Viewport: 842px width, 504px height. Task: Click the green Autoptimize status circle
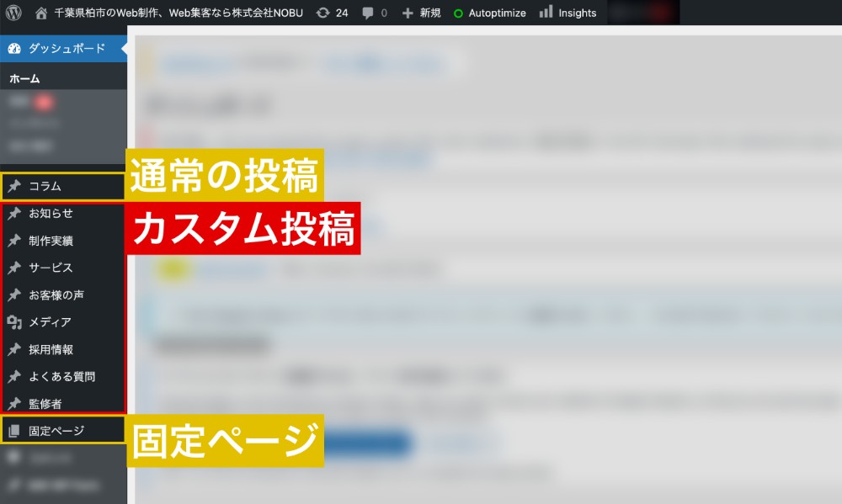coord(458,13)
